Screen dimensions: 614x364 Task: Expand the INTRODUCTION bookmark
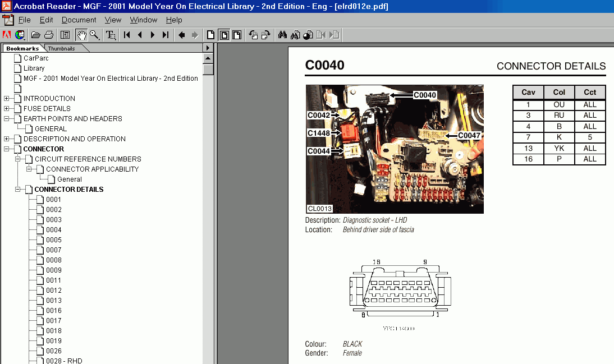[6, 99]
